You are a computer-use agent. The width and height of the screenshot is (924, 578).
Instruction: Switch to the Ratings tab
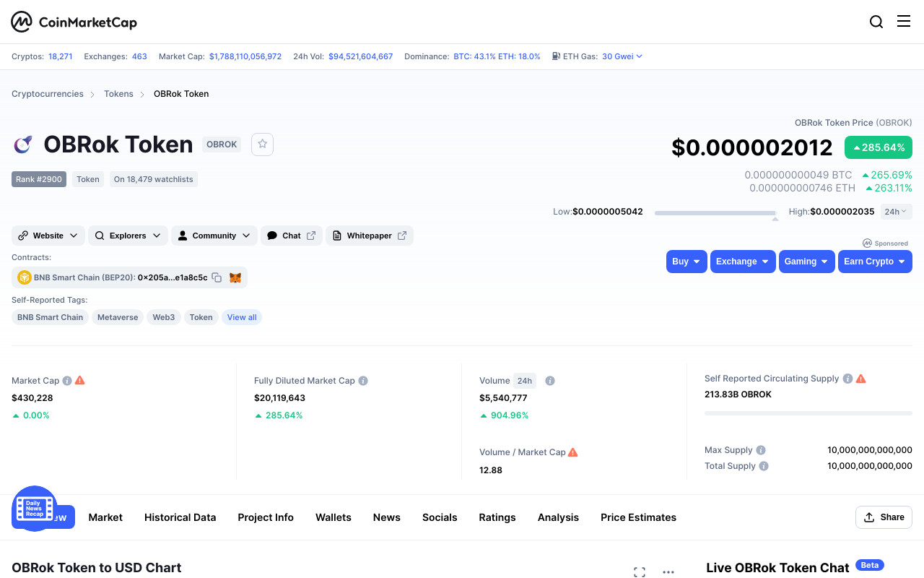pos(497,517)
